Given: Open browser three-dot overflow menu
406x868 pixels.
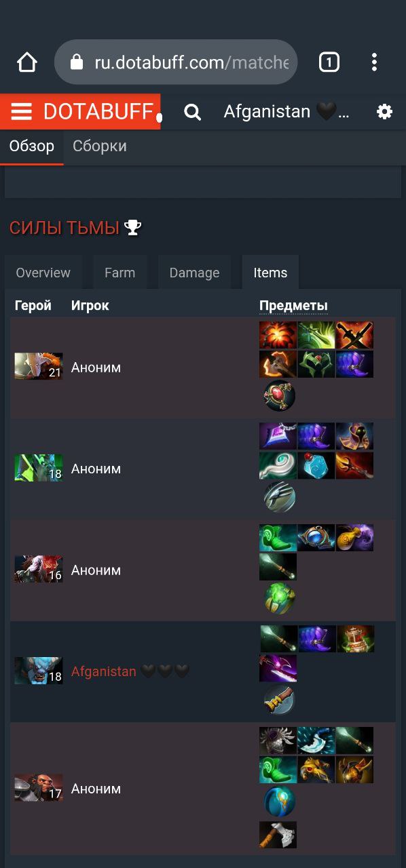Looking at the screenshot, I should click(374, 63).
